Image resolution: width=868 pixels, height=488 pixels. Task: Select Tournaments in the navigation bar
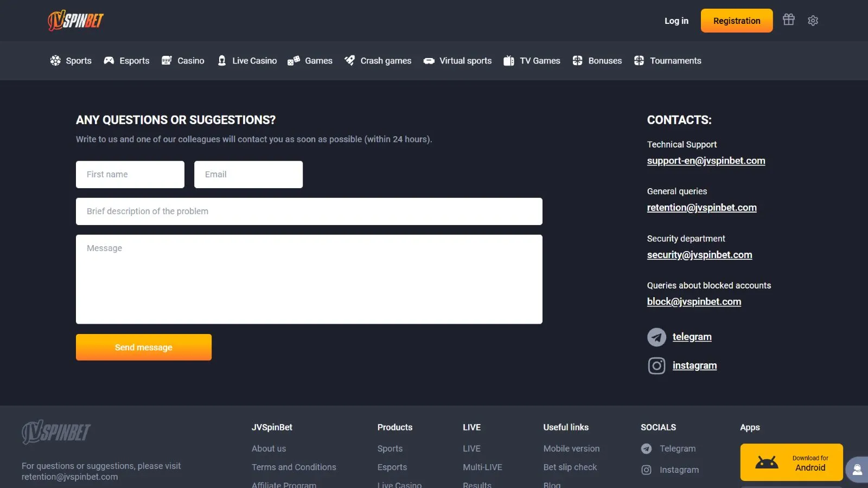668,61
